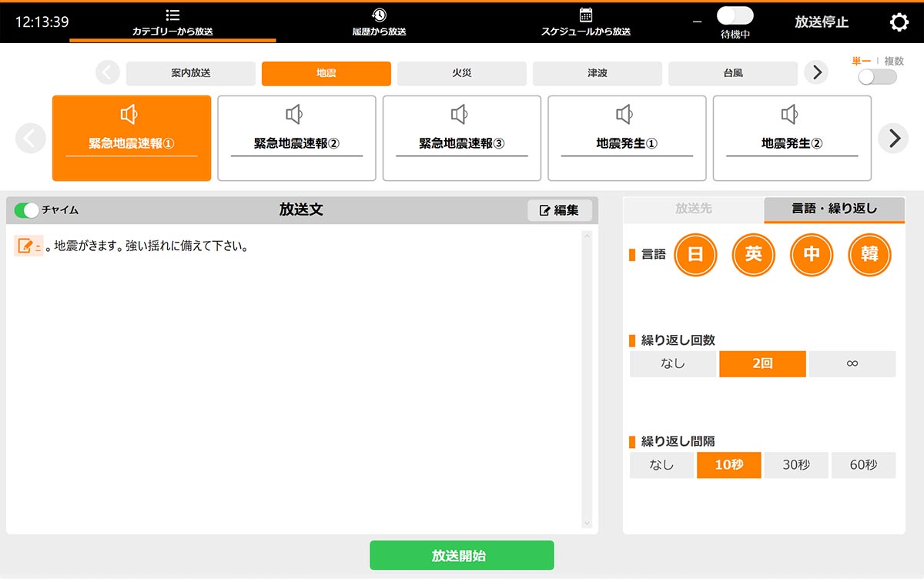Toggle the 待機中 standby switch

point(735,16)
